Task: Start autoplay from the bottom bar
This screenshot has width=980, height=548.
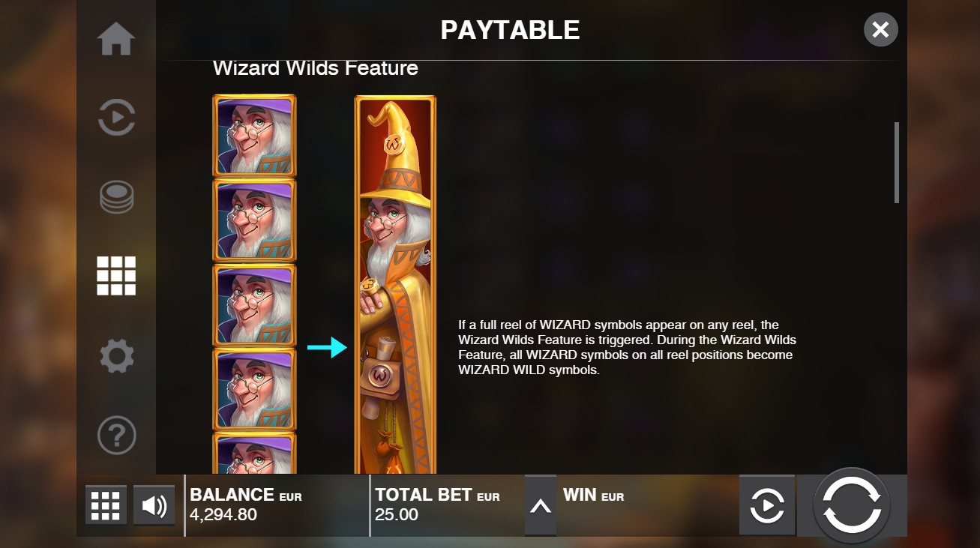Action: point(766,505)
